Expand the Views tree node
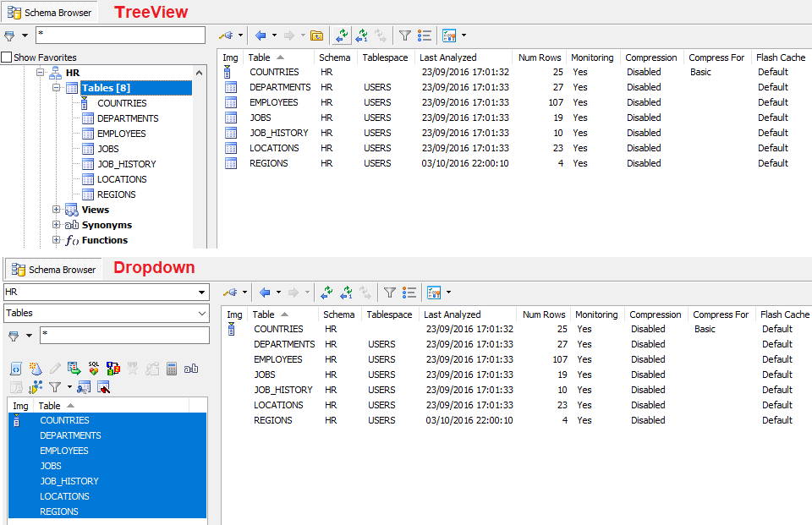The width and height of the screenshot is (812, 525). point(57,210)
